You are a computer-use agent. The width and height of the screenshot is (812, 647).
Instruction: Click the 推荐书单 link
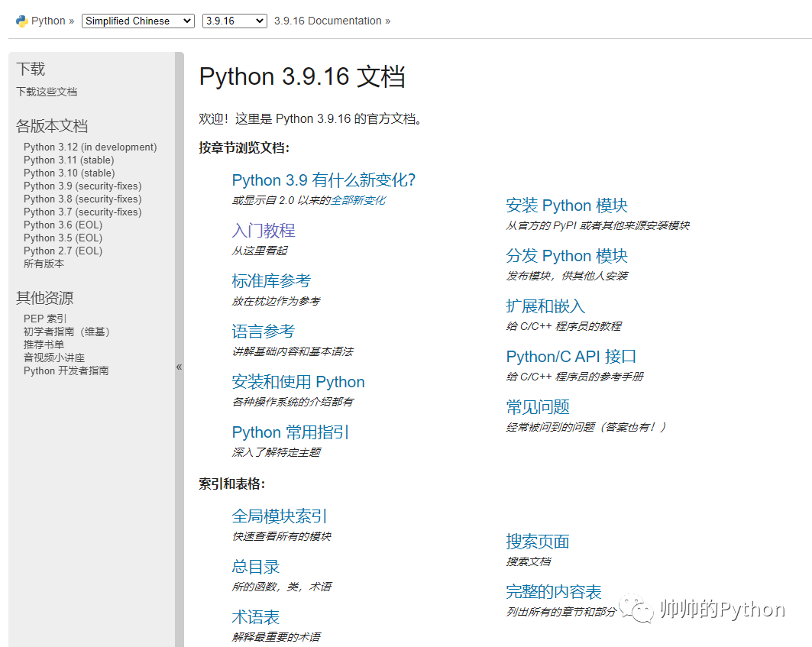pos(44,345)
